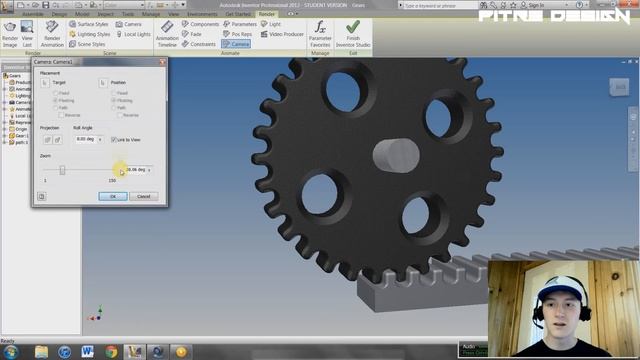Open Microsoft Word from taskbar
This screenshot has height=360, width=640.
[87, 351]
